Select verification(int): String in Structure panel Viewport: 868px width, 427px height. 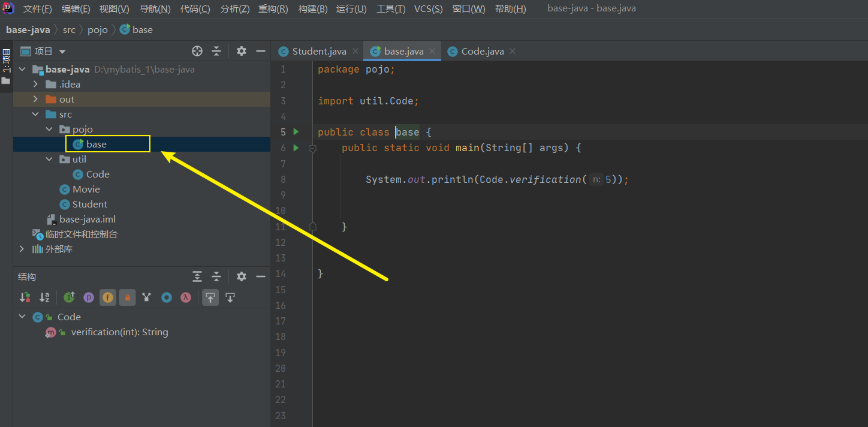pyautogui.click(x=107, y=332)
